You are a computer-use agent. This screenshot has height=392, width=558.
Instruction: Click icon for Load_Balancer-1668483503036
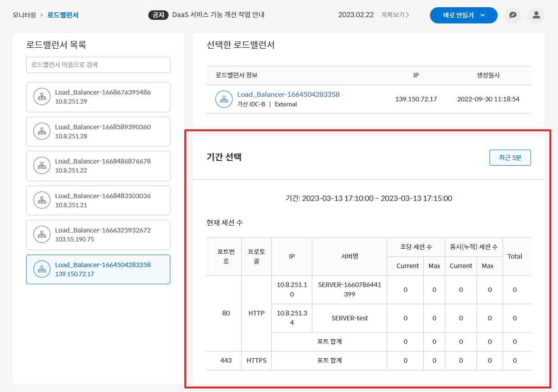click(x=42, y=201)
